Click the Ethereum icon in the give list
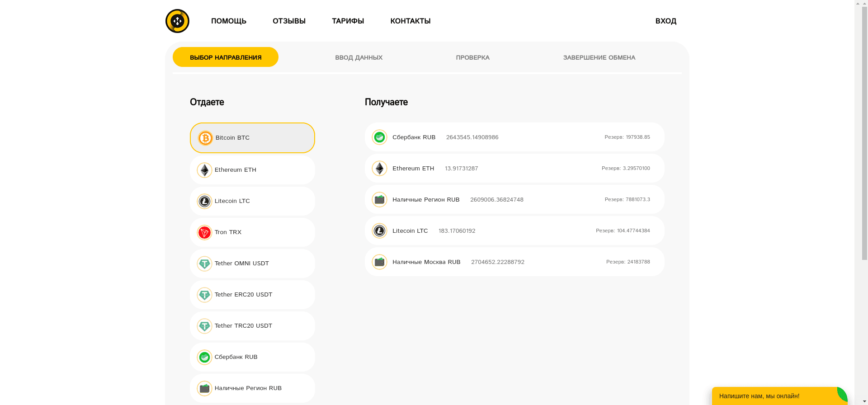Viewport: 868px width, 405px height. [204, 170]
